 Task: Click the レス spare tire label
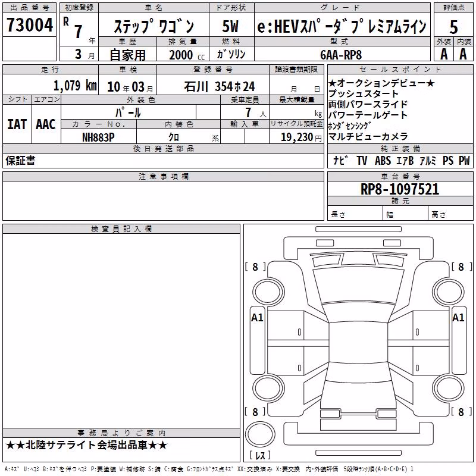260,455
